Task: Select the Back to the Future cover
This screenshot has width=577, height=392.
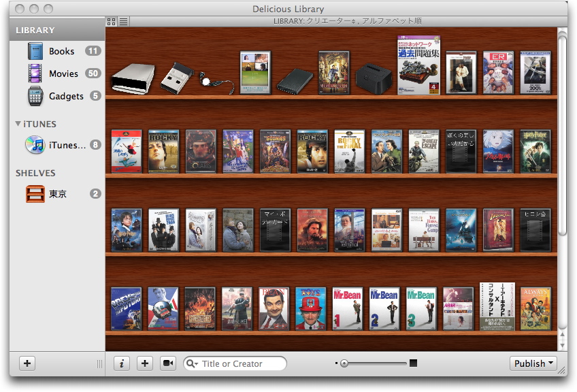Action: [127, 309]
